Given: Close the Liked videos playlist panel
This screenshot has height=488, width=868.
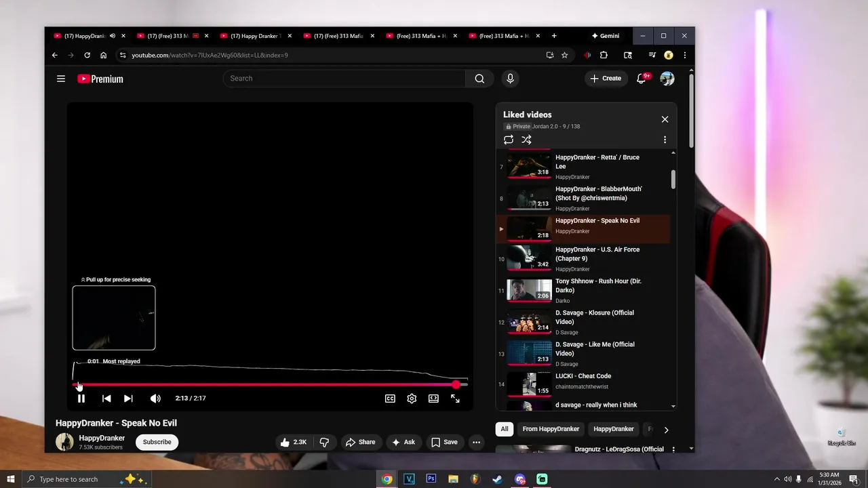Looking at the screenshot, I should (665, 119).
